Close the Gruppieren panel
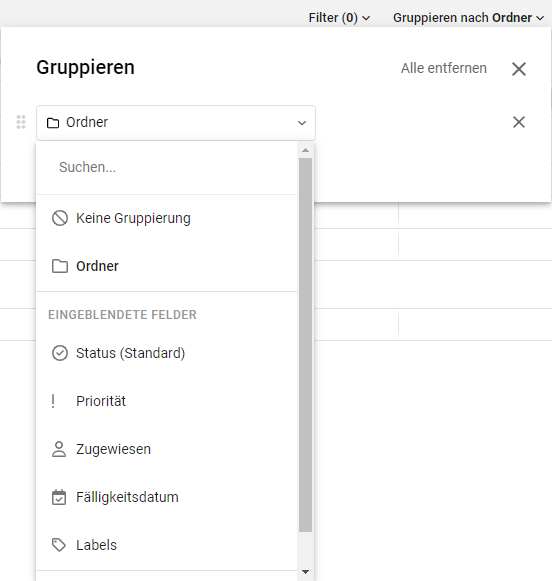This screenshot has width=552, height=581. 519,69
